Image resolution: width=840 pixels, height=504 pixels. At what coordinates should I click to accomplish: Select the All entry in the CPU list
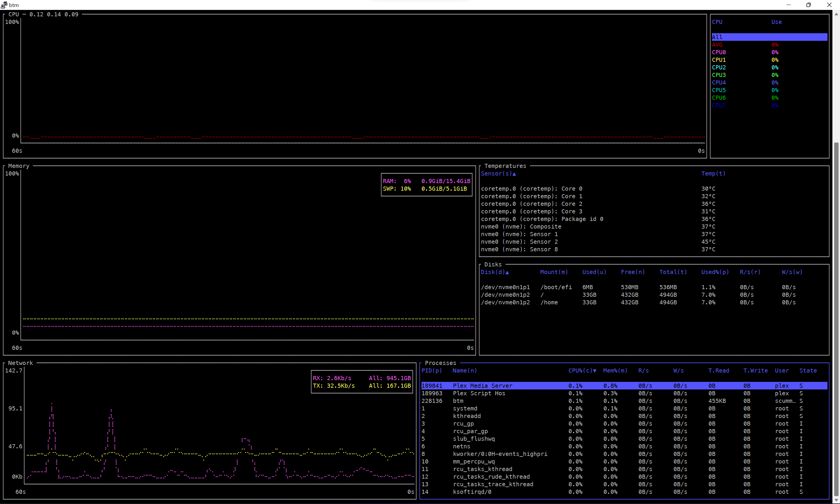point(769,37)
